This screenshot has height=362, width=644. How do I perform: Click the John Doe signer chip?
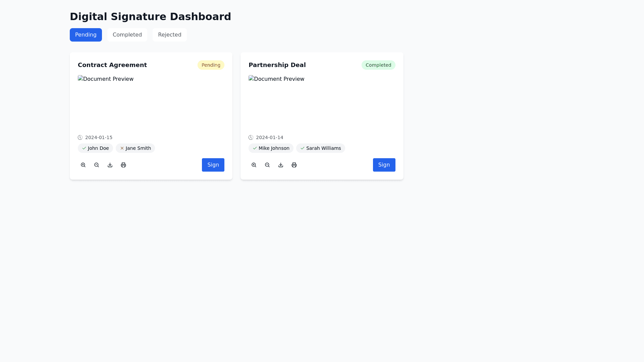click(x=95, y=148)
